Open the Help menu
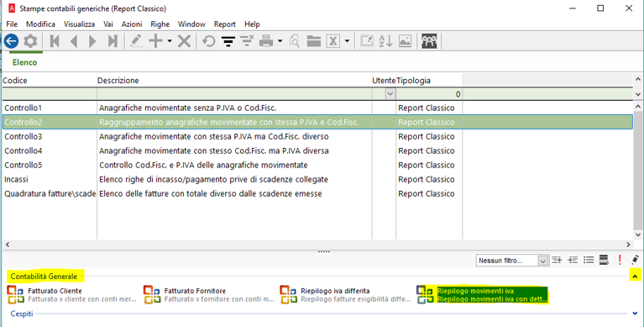The height and width of the screenshot is (327, 644). (x=252, y=24)
